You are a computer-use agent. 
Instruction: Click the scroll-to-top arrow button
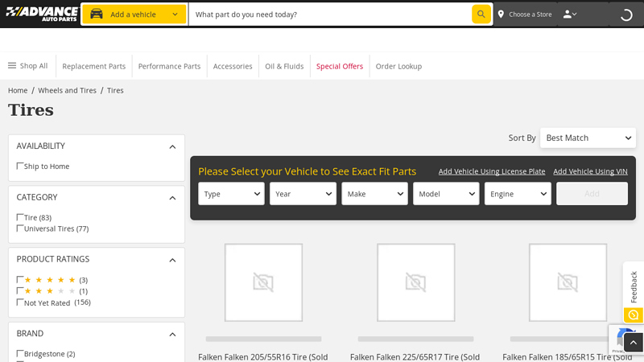(x=634, y=343)
